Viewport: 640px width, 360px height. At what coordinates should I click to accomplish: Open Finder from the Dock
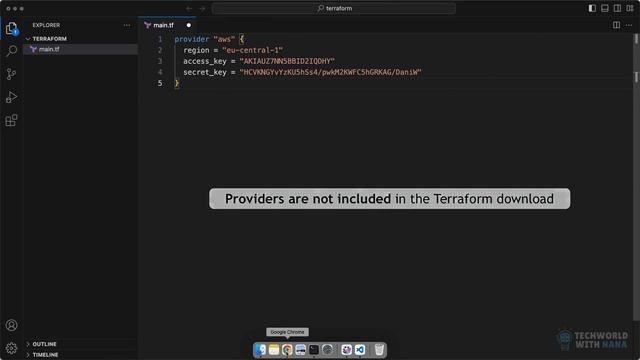click(x=260, y=350)
